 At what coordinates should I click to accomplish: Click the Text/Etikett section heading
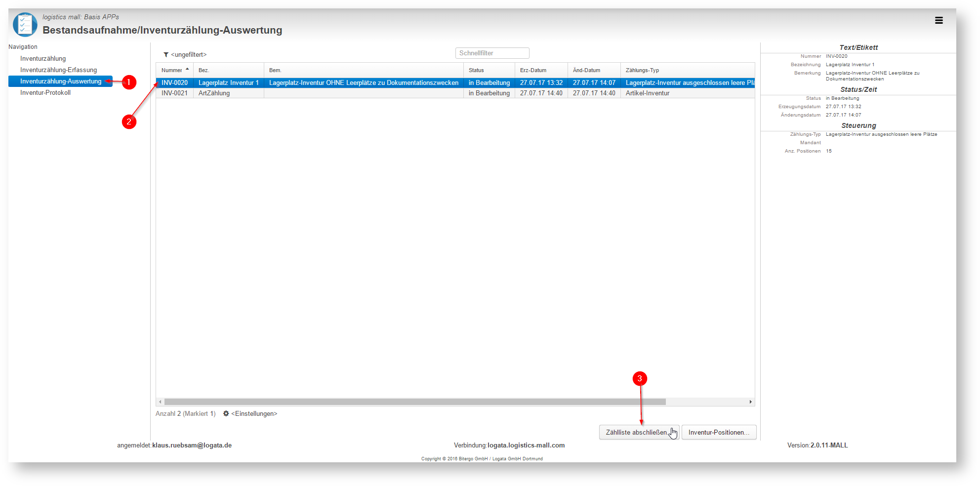point(858,47)
